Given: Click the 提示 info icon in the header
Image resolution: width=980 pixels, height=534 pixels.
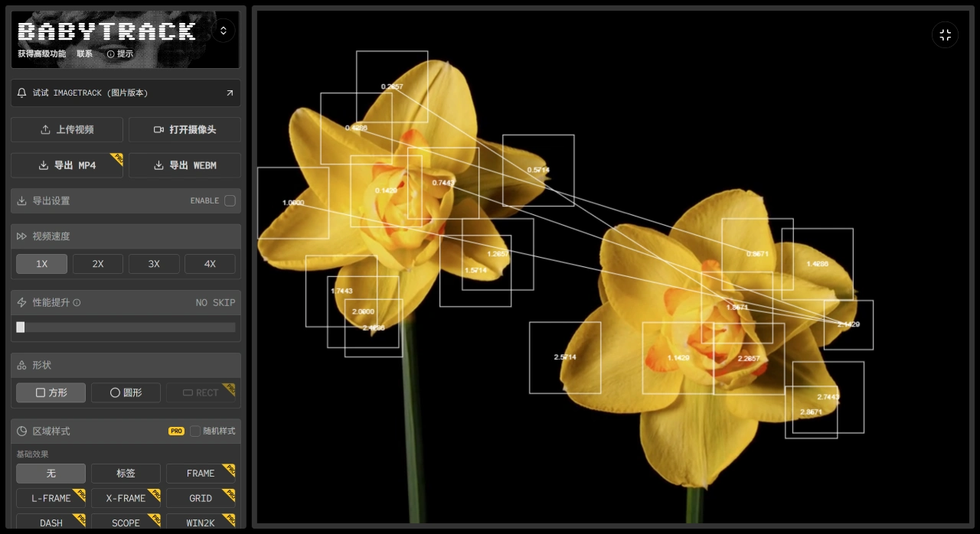Looking at the screenshot, I should coord(111,54).
